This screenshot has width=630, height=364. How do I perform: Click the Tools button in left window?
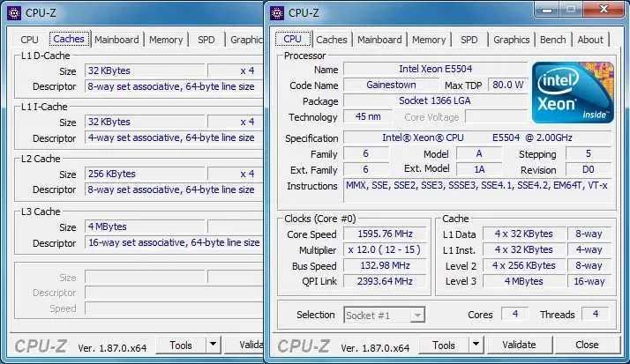(181, 345)
